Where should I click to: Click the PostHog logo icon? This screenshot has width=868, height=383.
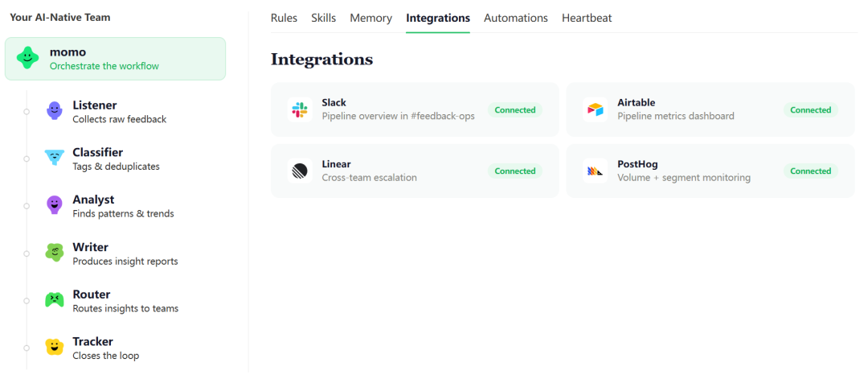(595, 171)
